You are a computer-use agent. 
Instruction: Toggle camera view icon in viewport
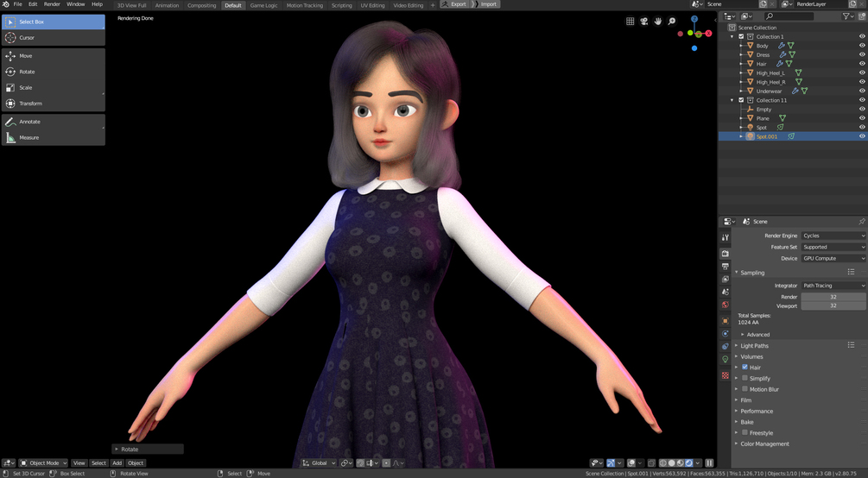coord(643,21)
